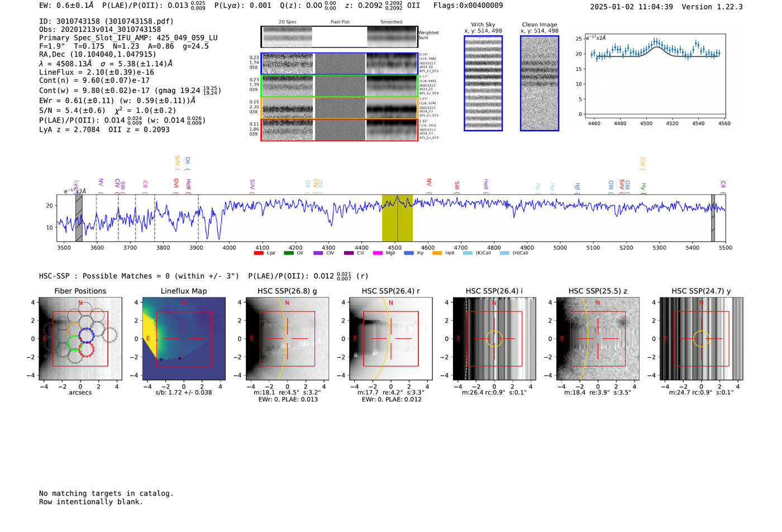Viewport: 782px width, 532px height.
Task: Click the blue Hγ legend swatch
Action: pos(409,253)
